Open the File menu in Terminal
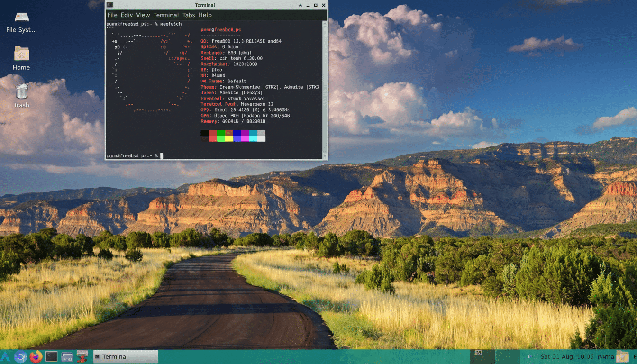Viewport: 637px width, 364px height. click(112, 15)
